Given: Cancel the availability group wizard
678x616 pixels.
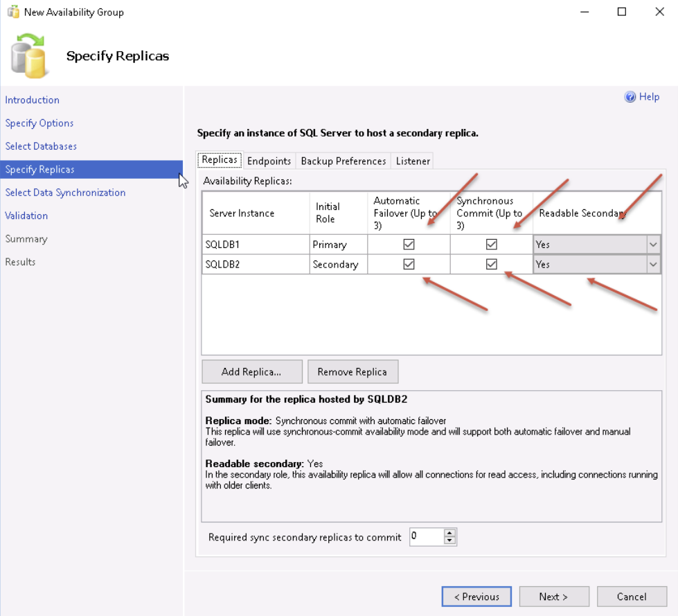Looking at the screenshot, I should click(632, 597).
